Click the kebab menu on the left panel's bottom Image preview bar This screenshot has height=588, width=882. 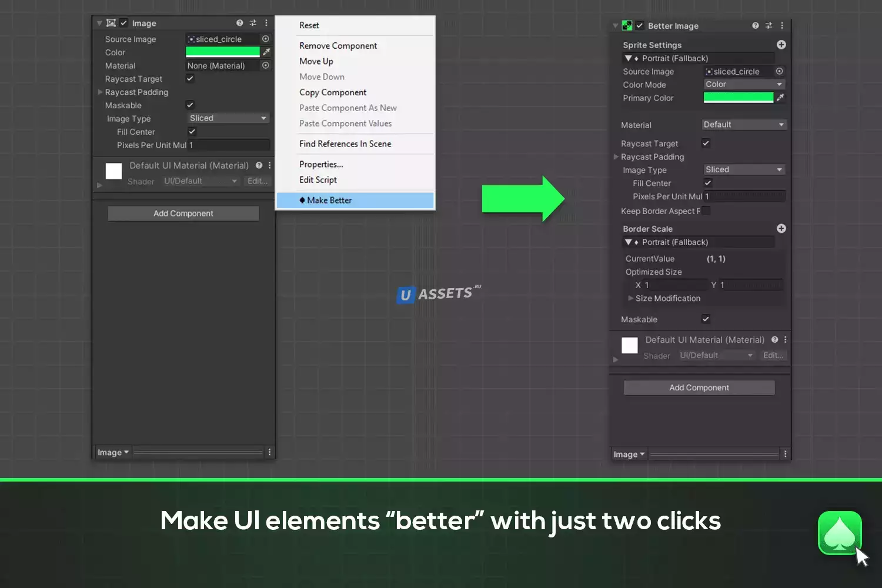point(270,452)
